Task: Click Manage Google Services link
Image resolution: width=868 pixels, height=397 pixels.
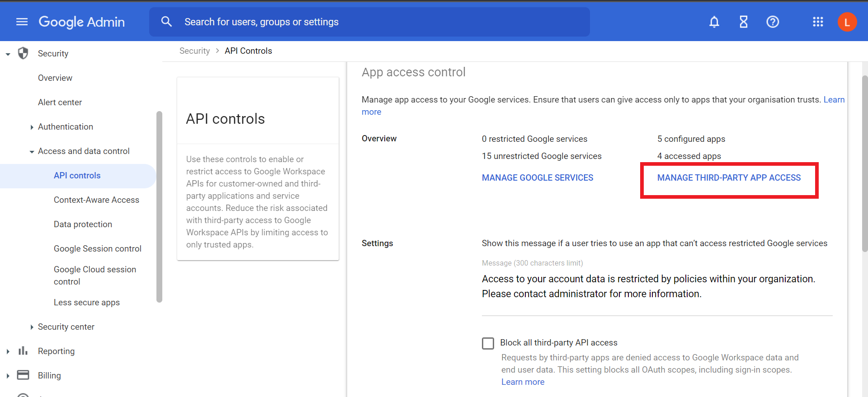Action: point(537,178)
